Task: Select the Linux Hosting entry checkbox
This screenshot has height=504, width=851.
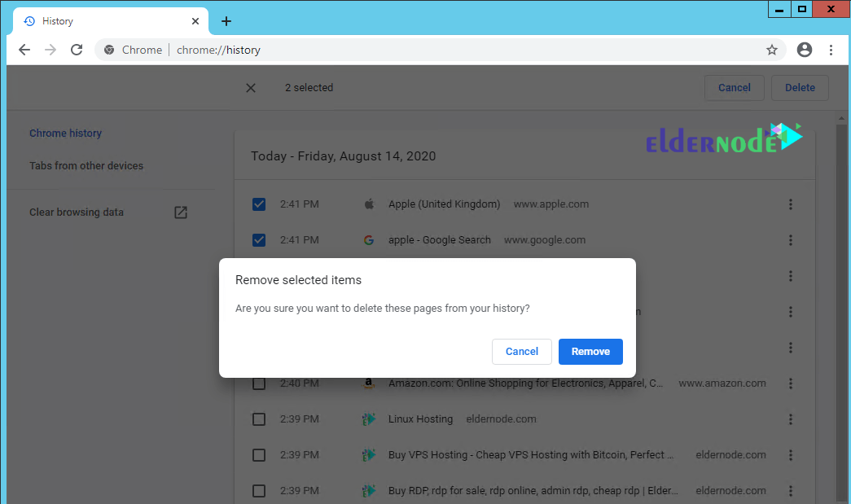Action: 259,419
